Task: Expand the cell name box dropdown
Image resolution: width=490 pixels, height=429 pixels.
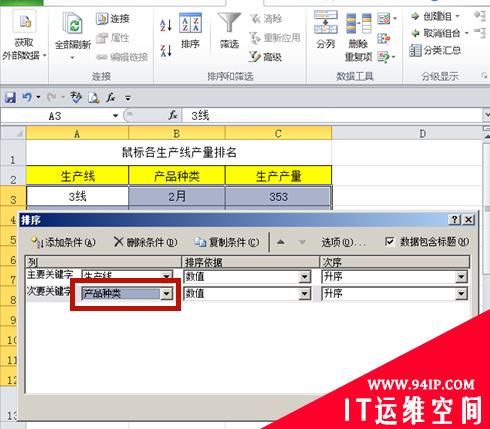Action: (x=115, y=116)
